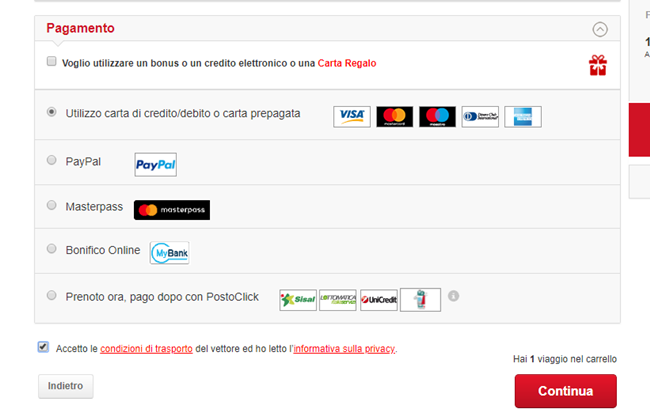Enable the bonus or Carta Regalo checkbox
650x416 pixels.
pos(51,61)
